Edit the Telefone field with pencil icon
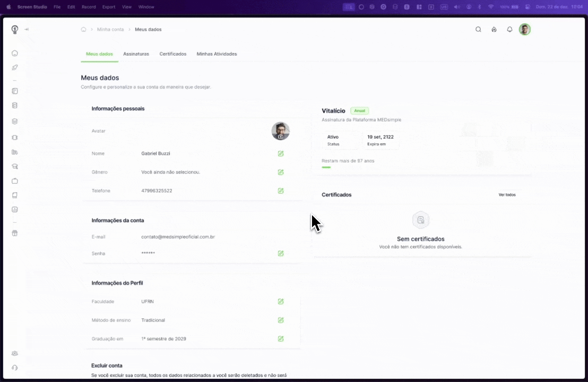588x382 pixels. click(x=281, y=190)
